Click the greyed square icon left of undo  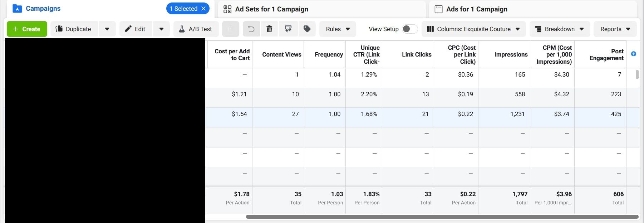point(231,29)
